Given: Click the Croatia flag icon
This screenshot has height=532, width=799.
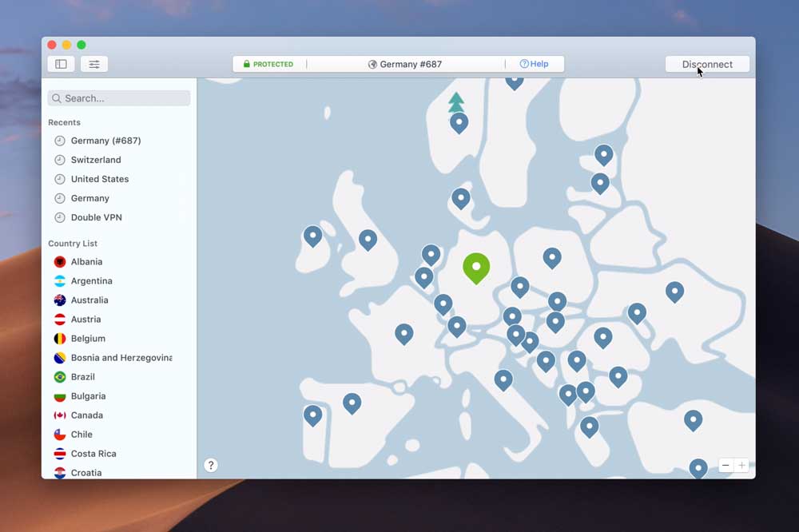Looking at the screenshot, I should (x=60, y=473).
